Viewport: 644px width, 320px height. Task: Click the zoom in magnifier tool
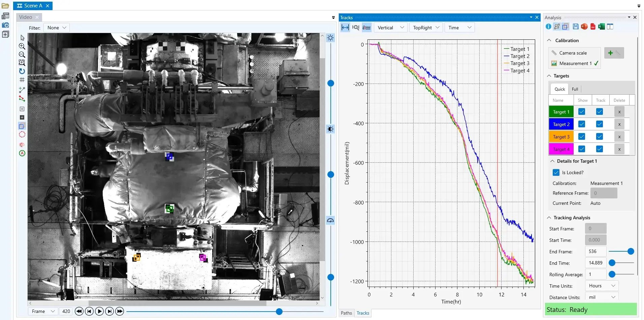click(22, 46)
